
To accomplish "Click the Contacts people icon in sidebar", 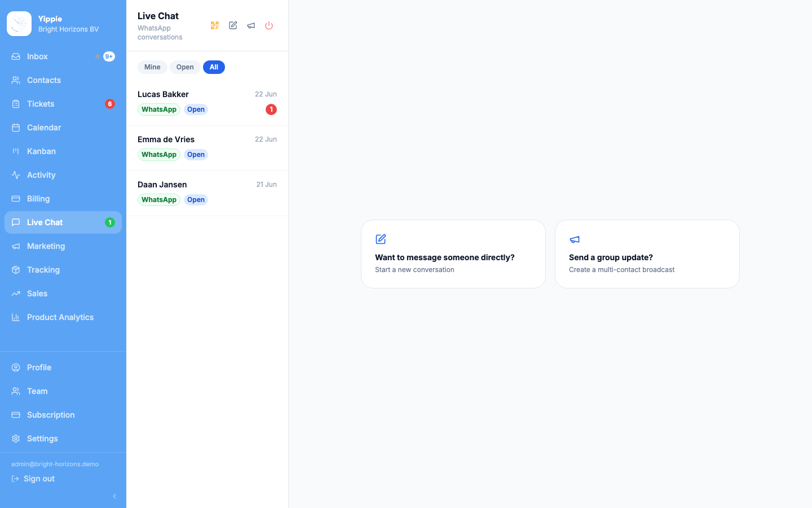I will 16,80.
